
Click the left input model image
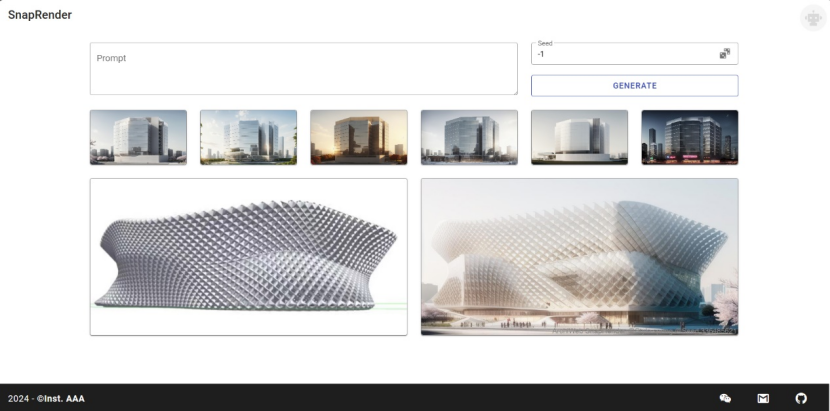(248, 257)
